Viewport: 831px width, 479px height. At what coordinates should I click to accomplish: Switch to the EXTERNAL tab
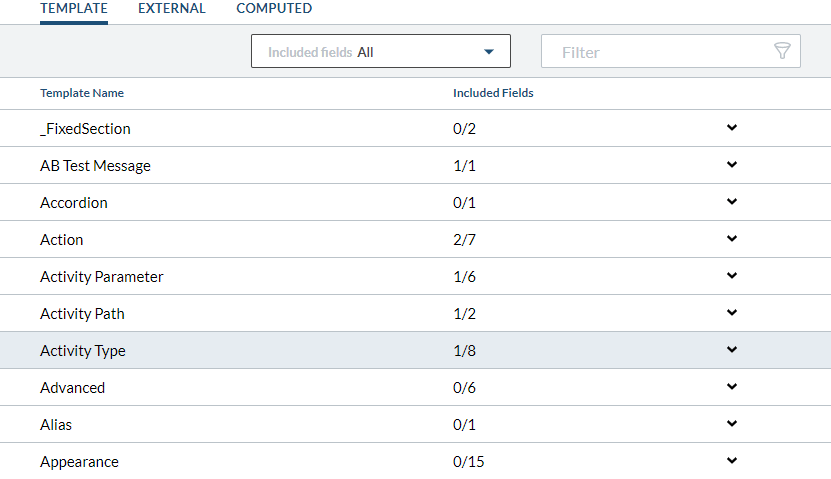[172, 9]
